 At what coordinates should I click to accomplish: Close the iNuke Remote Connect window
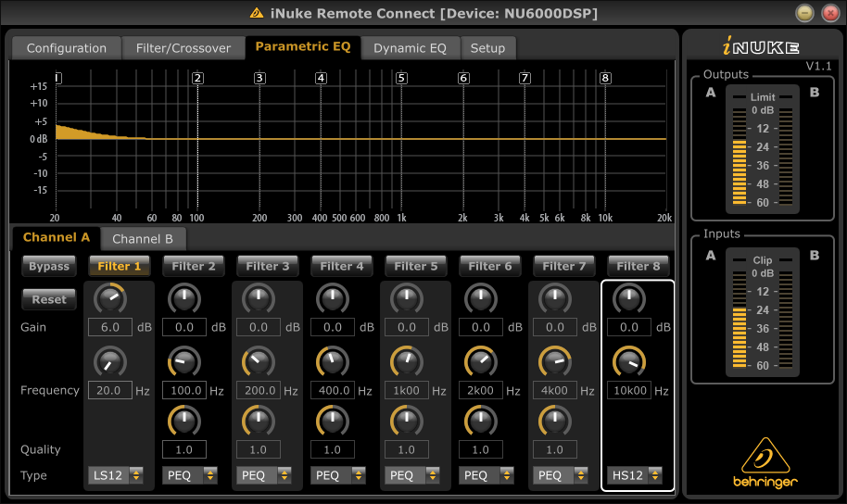(830, 13)
